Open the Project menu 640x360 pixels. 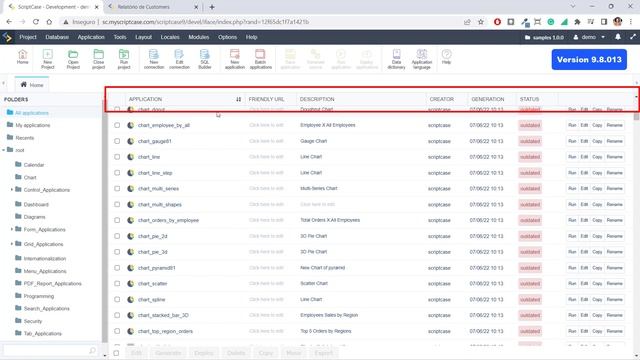click(28, 37)
